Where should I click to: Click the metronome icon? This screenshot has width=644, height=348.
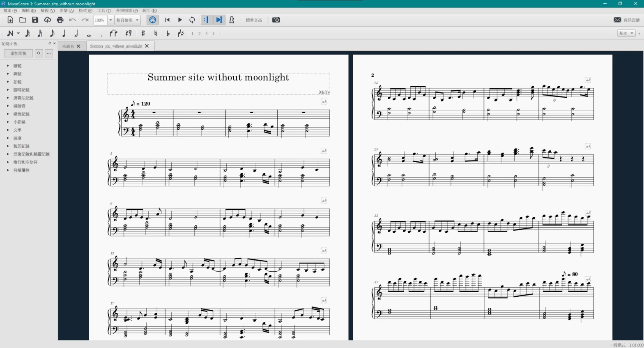click(x=232, y=20)
